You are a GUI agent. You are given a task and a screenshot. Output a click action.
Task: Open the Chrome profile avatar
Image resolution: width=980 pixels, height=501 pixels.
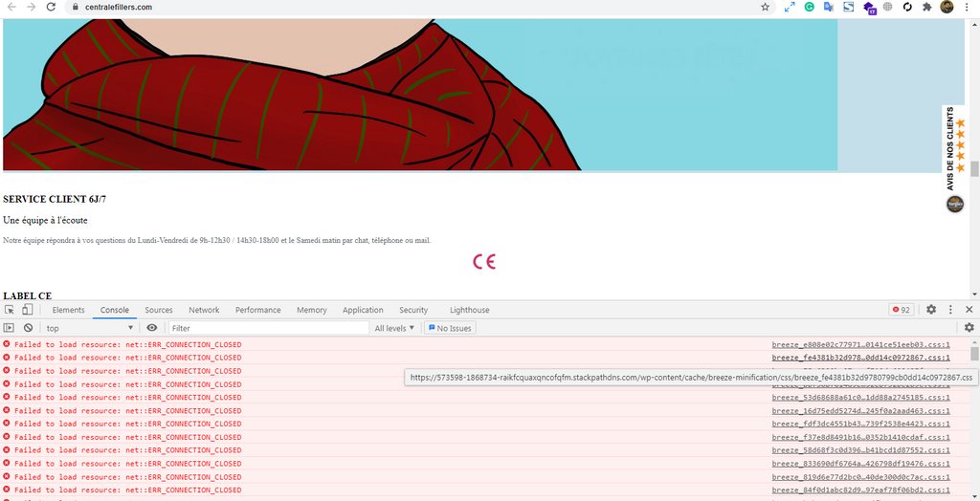(947, 7)
